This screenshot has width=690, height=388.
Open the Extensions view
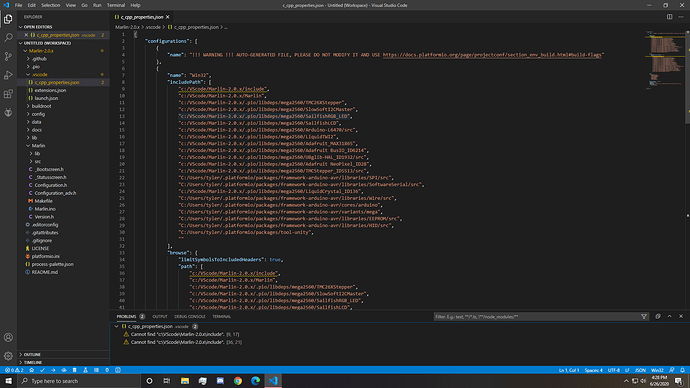8,94
